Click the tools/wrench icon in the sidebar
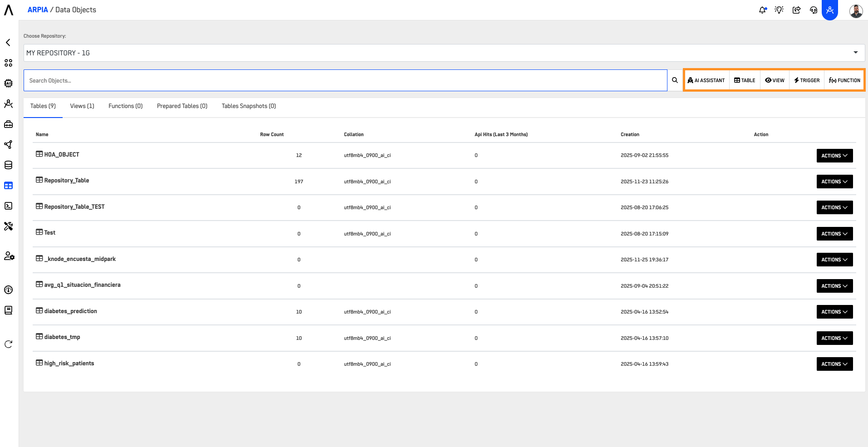This screenshot has width=868, height=447. [x=8, y=226]
